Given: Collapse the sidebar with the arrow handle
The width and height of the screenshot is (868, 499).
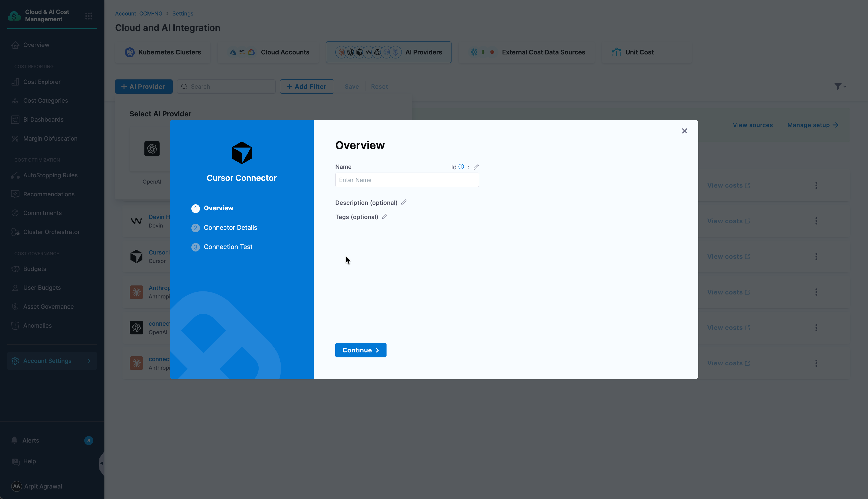Looking at the screenshot, I should 101,463.
